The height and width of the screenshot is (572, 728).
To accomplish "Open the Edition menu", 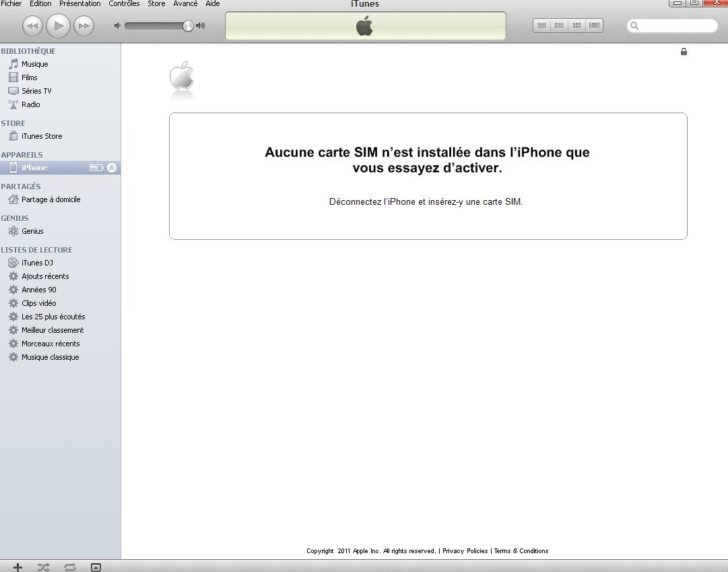I will pos(40,4).
